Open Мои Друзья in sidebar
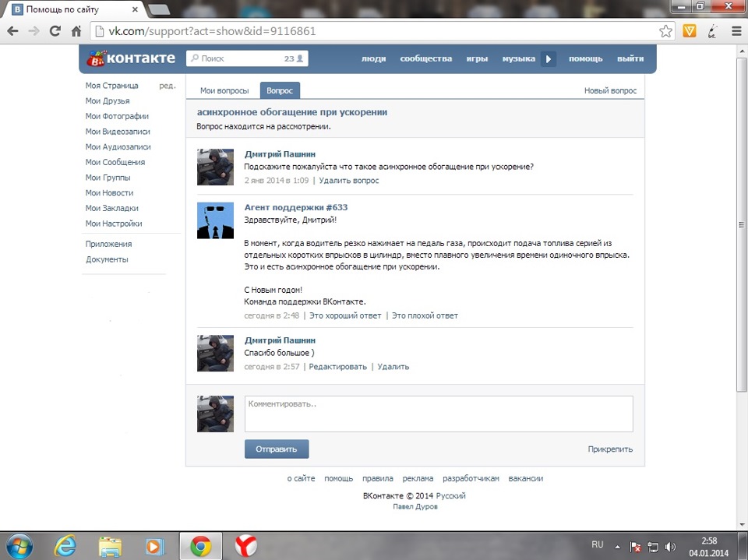This screenshot has width=748, height=560. pyautogui.click(x=108, y=100)
